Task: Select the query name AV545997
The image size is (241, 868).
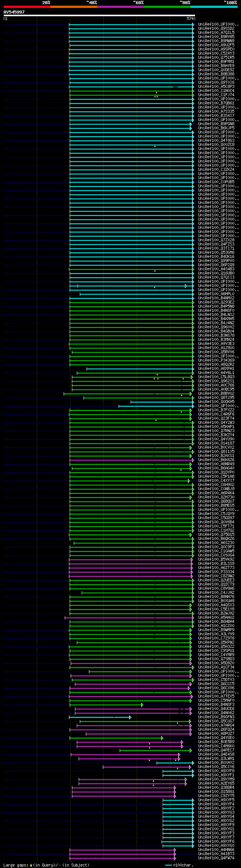Action: 14,12
